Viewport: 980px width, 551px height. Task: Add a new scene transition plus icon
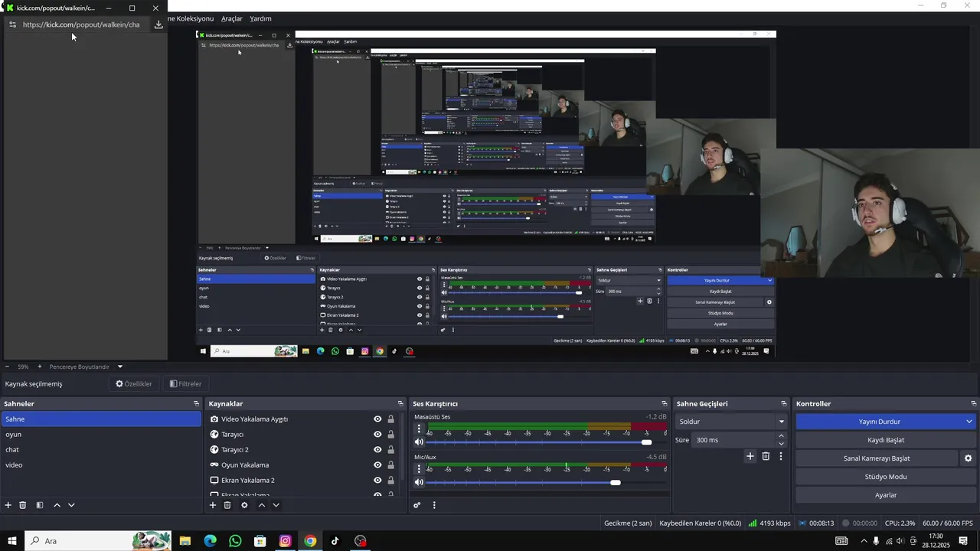tap(750, 456)
